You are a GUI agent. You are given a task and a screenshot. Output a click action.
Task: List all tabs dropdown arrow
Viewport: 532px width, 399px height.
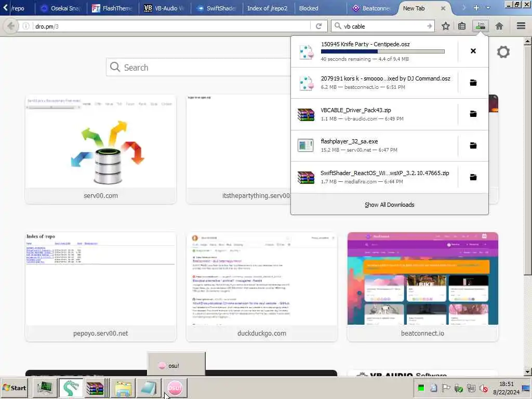[x=488, y=8]
